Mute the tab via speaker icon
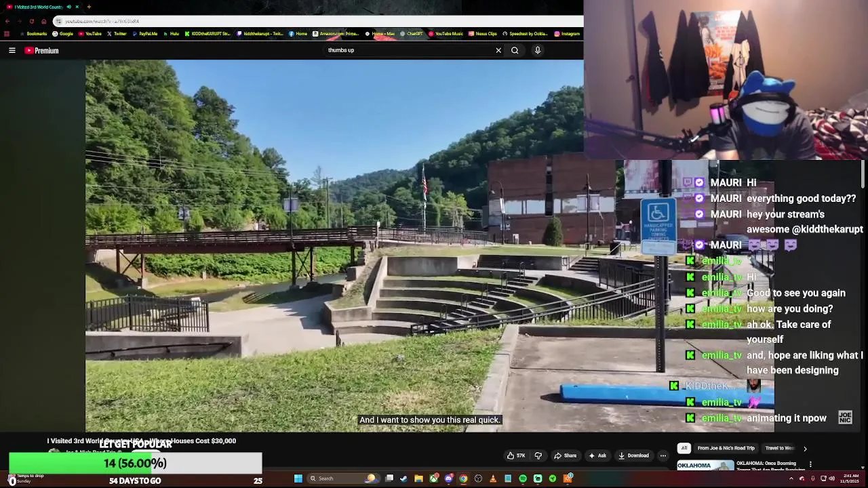The width and height of the screenshot is (868, 488). (x=68, y=7)
